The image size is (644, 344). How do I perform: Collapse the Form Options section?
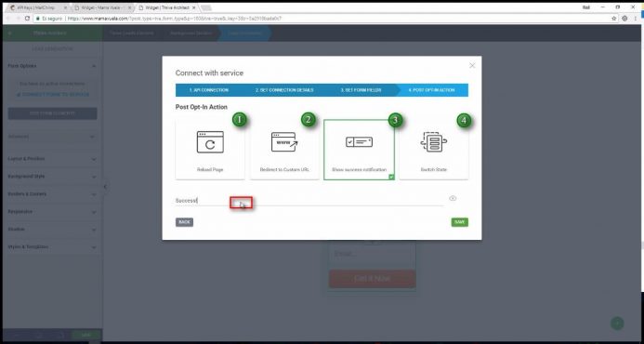[52, 66]
